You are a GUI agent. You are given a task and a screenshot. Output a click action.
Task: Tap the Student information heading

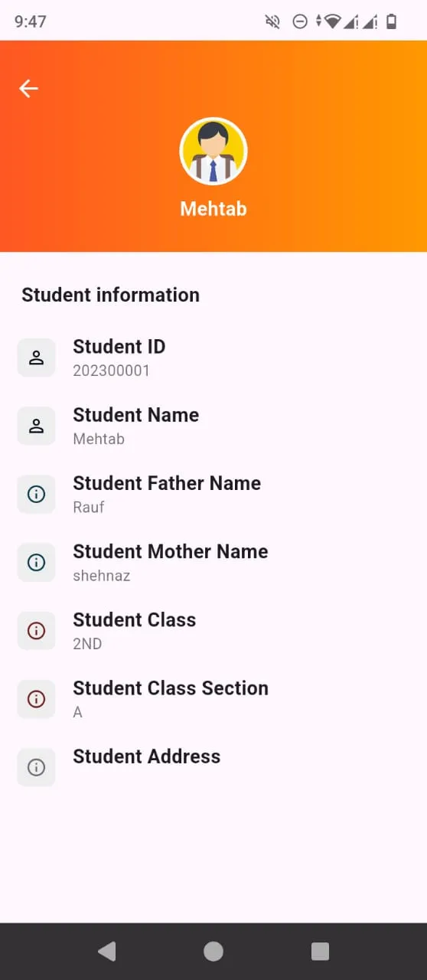click(110, 295)
